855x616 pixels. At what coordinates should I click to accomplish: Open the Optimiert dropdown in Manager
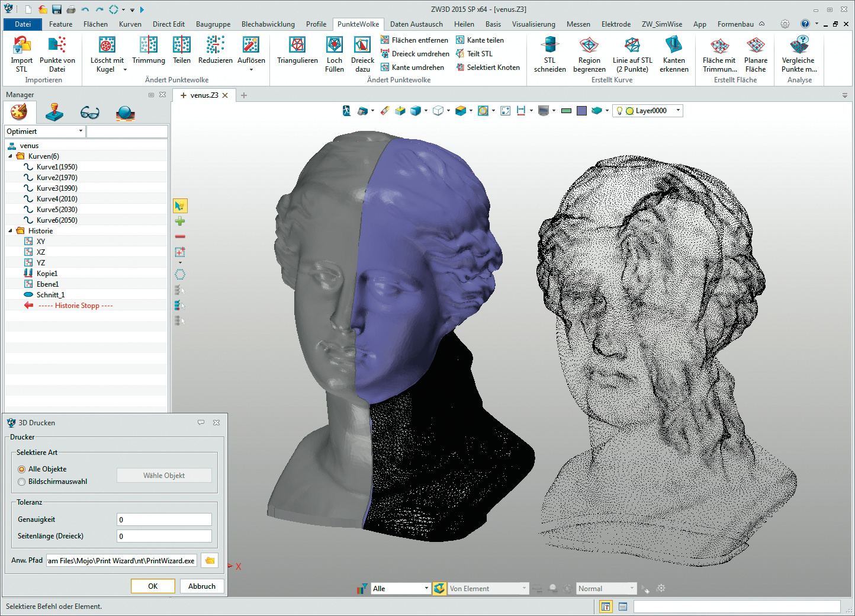point(81,131)
